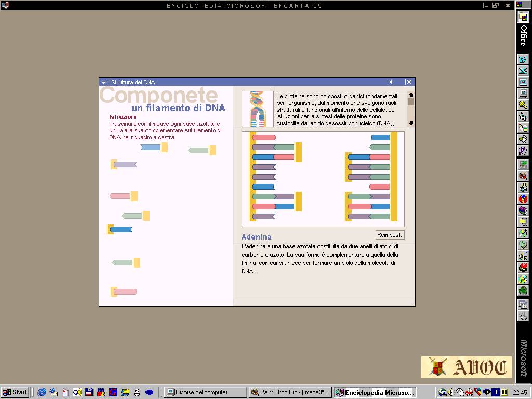
Task: Click the Microsoft Publisher icon in the Office bar
Action: 523,150
